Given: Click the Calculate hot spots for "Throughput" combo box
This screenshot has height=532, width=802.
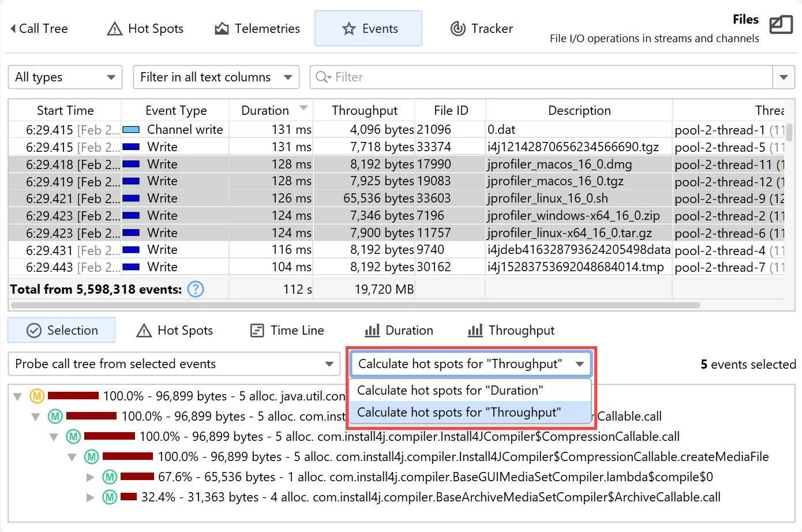Looking at the screenshot, I should click(471, 364).
